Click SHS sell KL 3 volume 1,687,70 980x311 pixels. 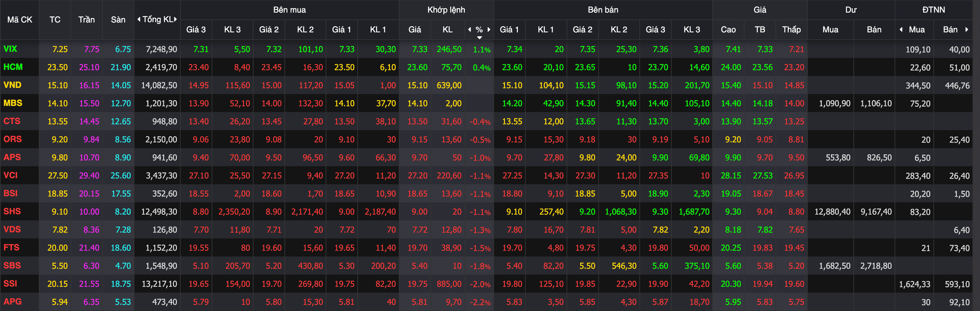pyautogui.click(x=694, y=212)
